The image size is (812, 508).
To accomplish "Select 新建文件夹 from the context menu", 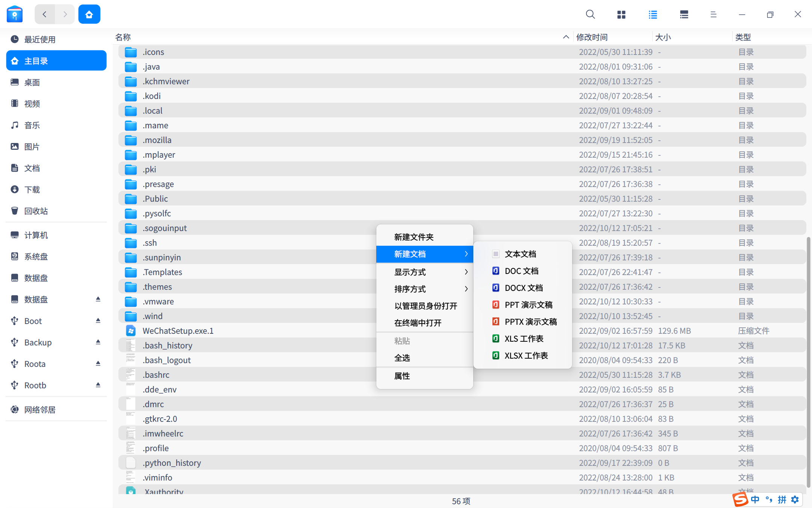I will pos(413,237).
